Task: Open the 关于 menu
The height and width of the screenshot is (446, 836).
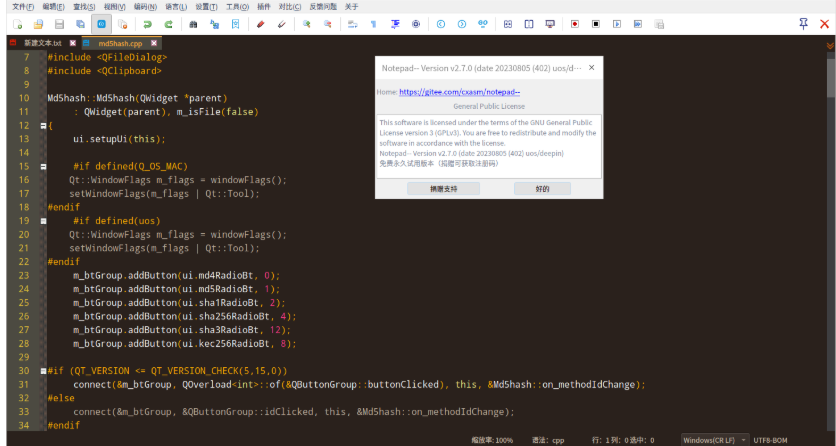Action: click(x=351, y=7)
